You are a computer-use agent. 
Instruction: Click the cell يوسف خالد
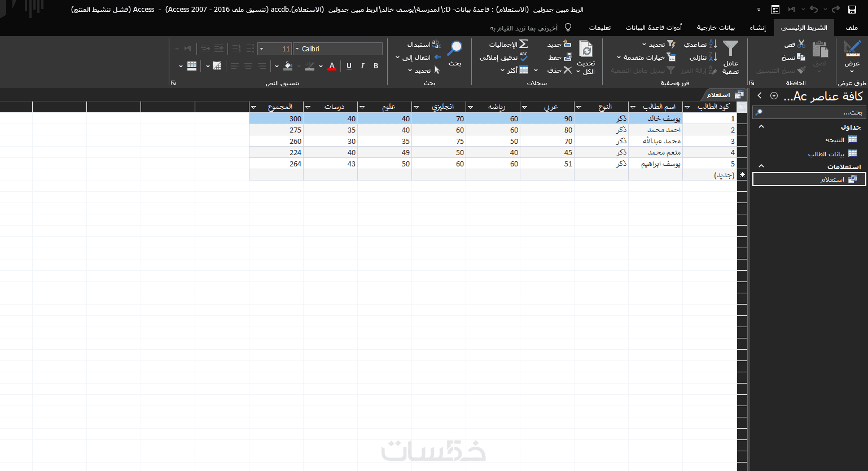(656, 118)
